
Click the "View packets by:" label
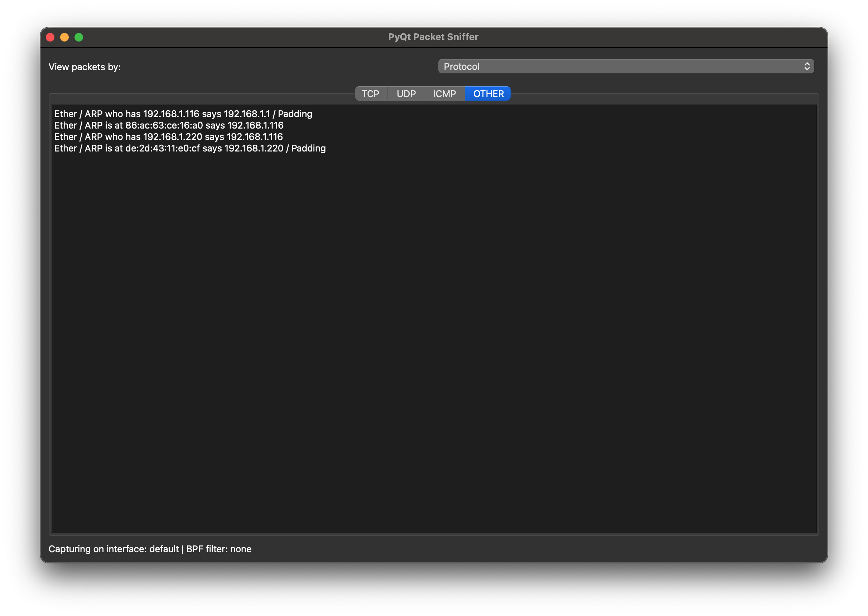click(85, 67)
